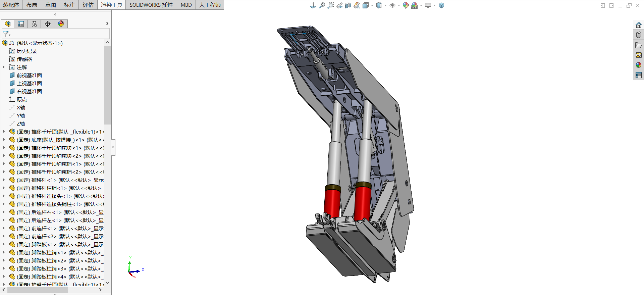Screen dimensions: 644x295
Task: Select 上视基准面 plane
Action: click(26, 83)
